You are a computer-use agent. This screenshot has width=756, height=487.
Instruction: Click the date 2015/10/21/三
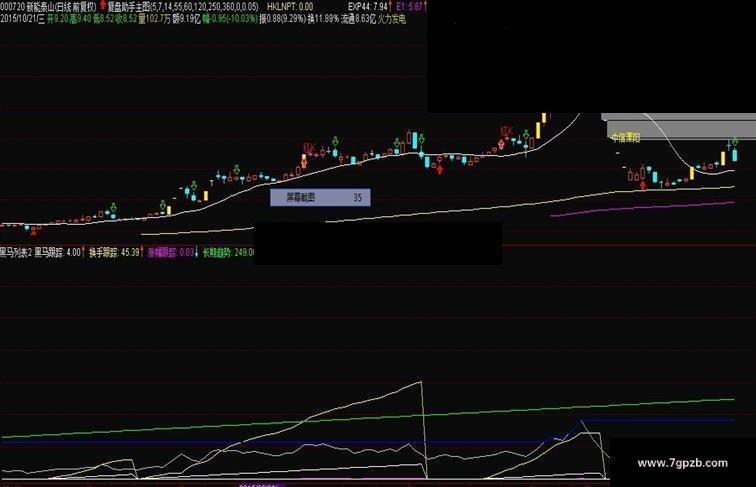pos(22,19)
